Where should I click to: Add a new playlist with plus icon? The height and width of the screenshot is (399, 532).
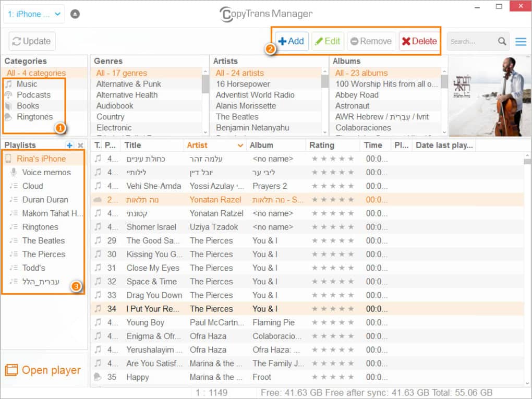70,146
